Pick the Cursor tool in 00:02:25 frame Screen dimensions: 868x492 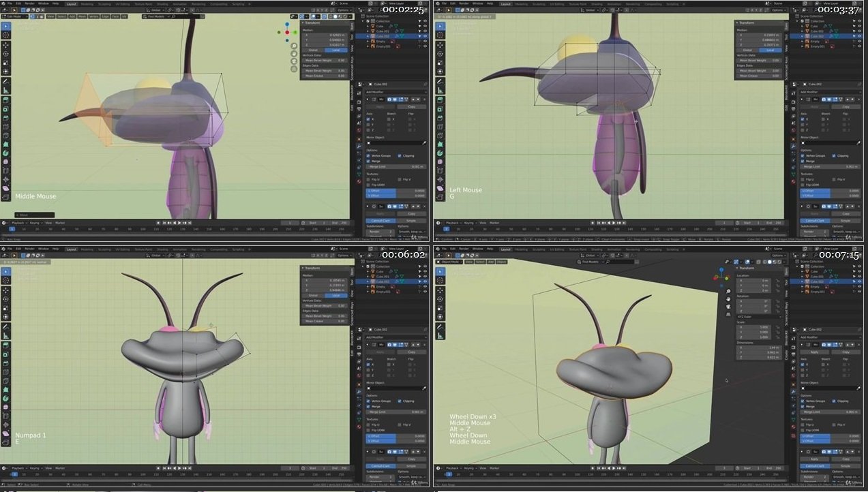pyautogui.click(x=5, y=35)
